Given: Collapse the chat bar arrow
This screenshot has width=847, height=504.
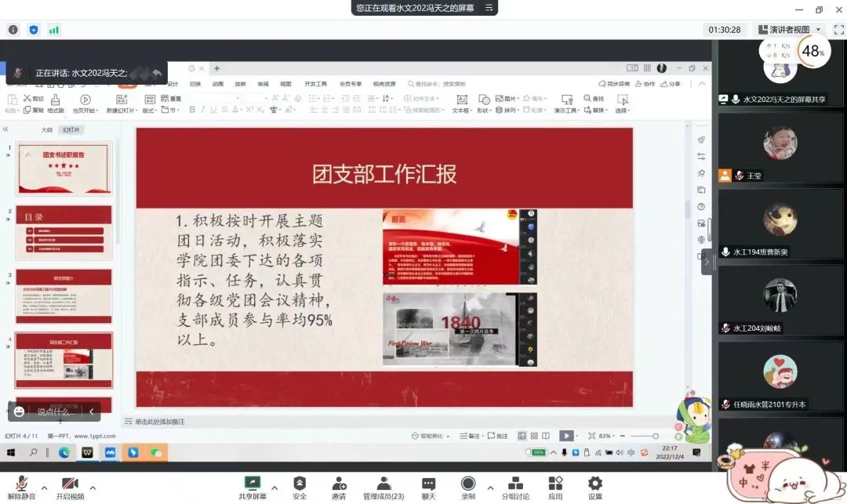Looking at the screenshot, I should (91, 412).
